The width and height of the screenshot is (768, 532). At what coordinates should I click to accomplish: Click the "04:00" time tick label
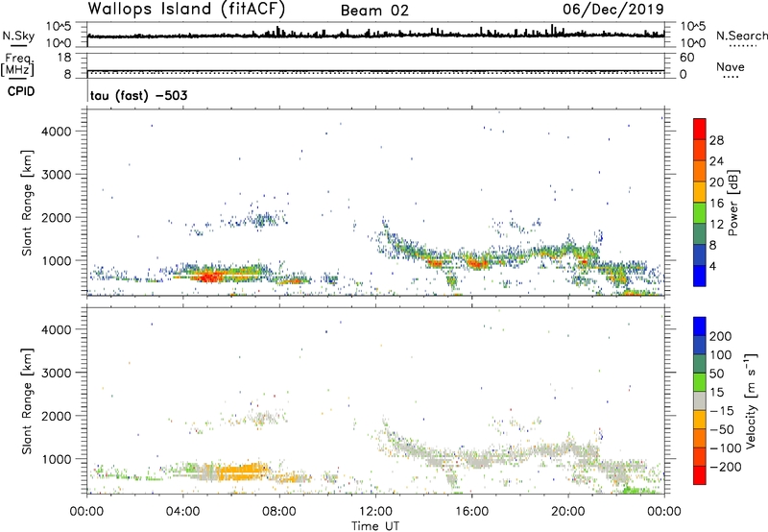(x=182, y=512)
